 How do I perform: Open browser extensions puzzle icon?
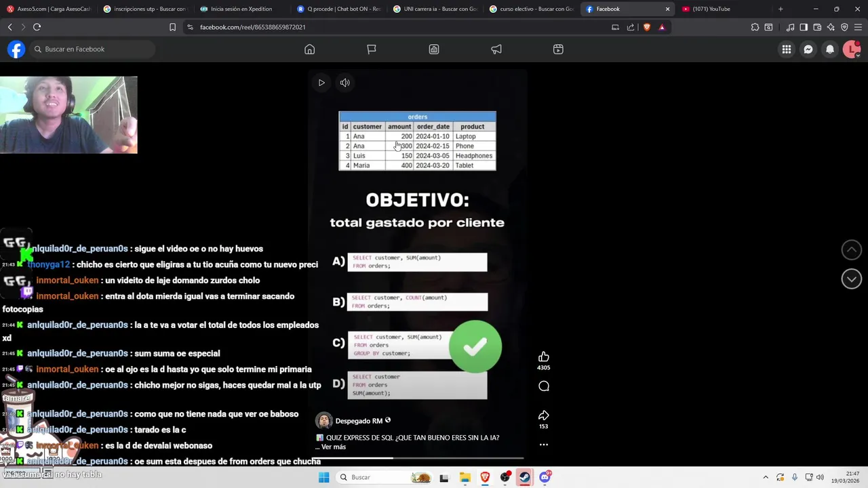point(755,27)
